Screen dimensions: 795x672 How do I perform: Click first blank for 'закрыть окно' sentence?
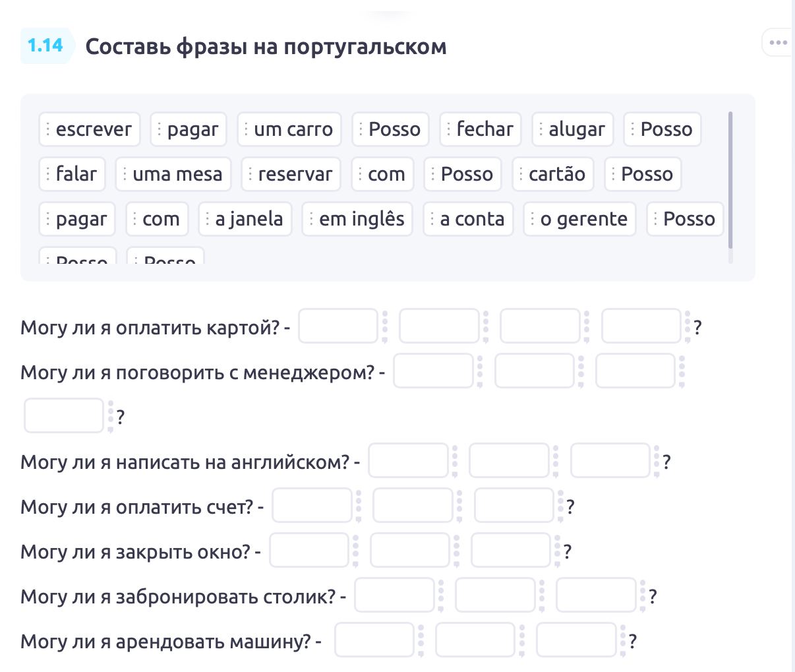coord(309,550)
